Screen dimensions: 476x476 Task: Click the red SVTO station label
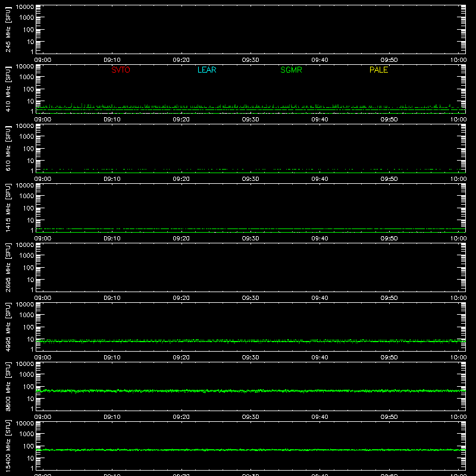[121, 70]
